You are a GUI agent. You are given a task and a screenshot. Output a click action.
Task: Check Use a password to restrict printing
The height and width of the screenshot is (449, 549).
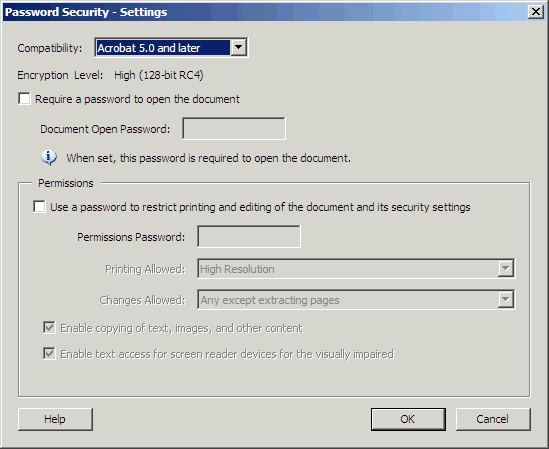39,207
